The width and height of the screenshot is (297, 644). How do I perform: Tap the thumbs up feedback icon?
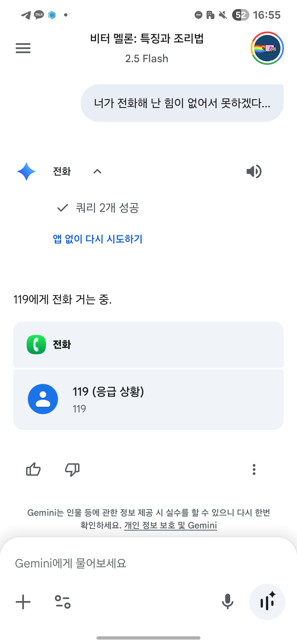pos(33,469)
